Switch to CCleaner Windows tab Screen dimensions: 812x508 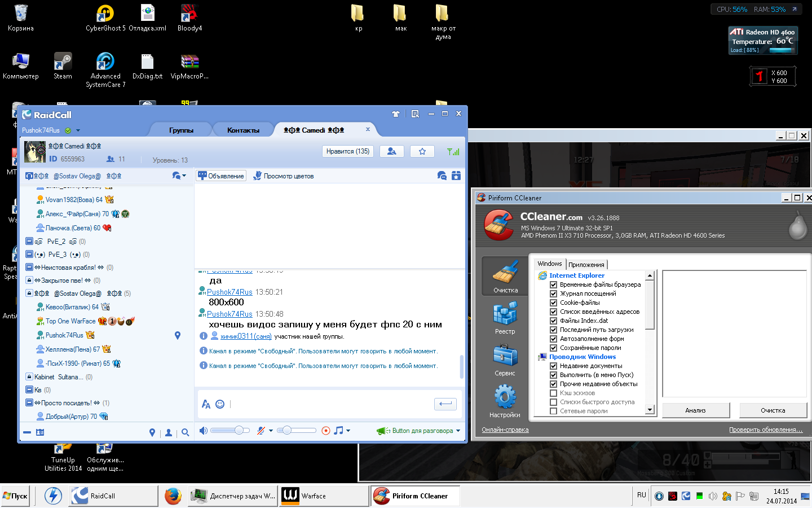coord(550,264)
